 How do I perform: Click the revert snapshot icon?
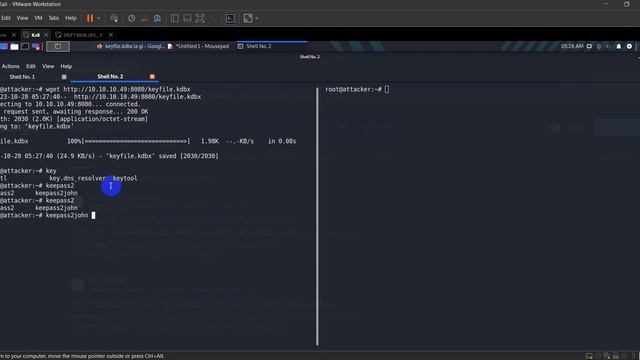tap(144, 18)
